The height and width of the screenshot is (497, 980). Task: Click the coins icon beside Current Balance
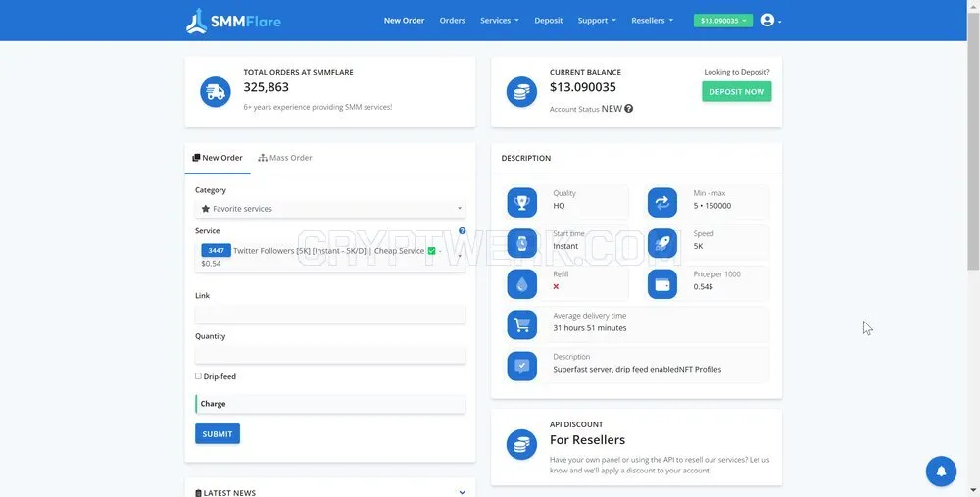click(x=522, y=92)
